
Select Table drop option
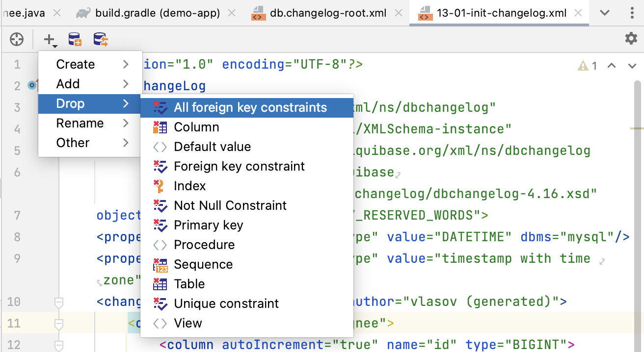(247, 284)
